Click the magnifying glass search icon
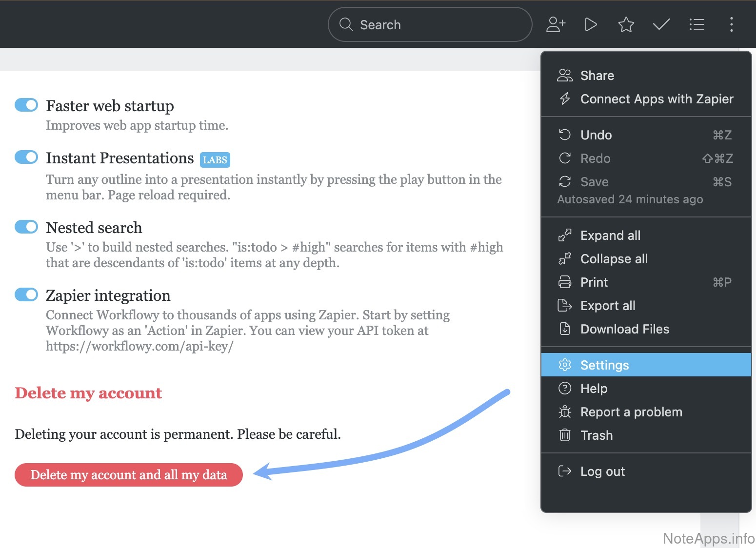756x548 pixels. (x=346, y=24)
